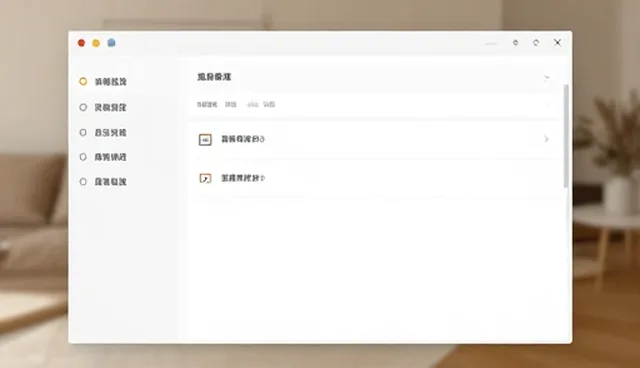Open the second list row's orange-framed arrow icon
The width and height of the screenshot is (640, 368).
tap(205, 178)
